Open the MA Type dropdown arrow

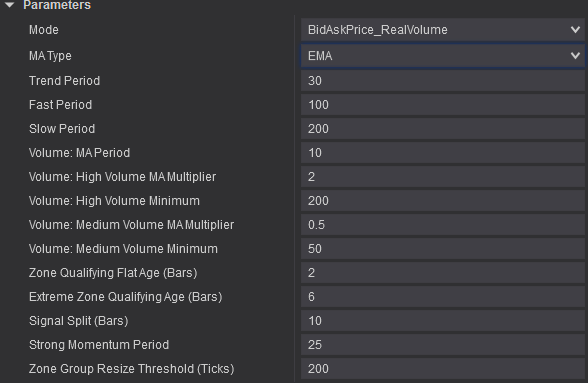575,56
